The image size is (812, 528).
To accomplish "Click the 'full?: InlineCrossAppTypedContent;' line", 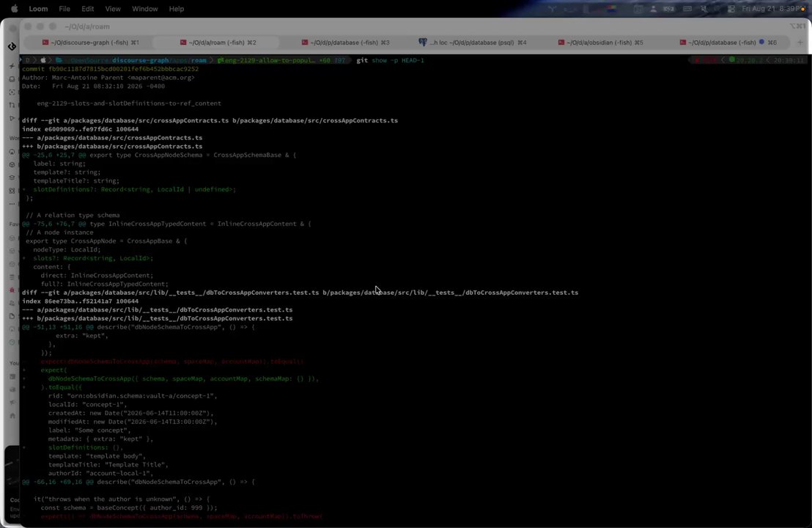I will [x=105, y=284].
